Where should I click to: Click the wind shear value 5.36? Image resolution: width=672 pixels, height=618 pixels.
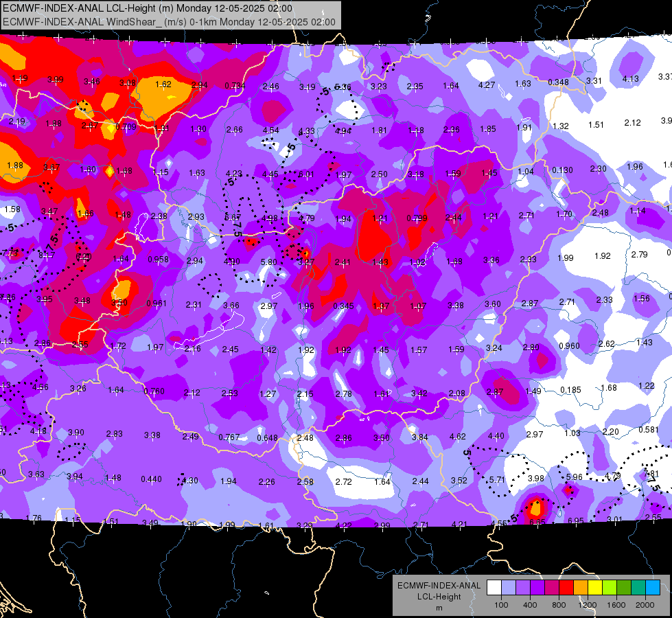pyautogui.click(x=343, y=87)
